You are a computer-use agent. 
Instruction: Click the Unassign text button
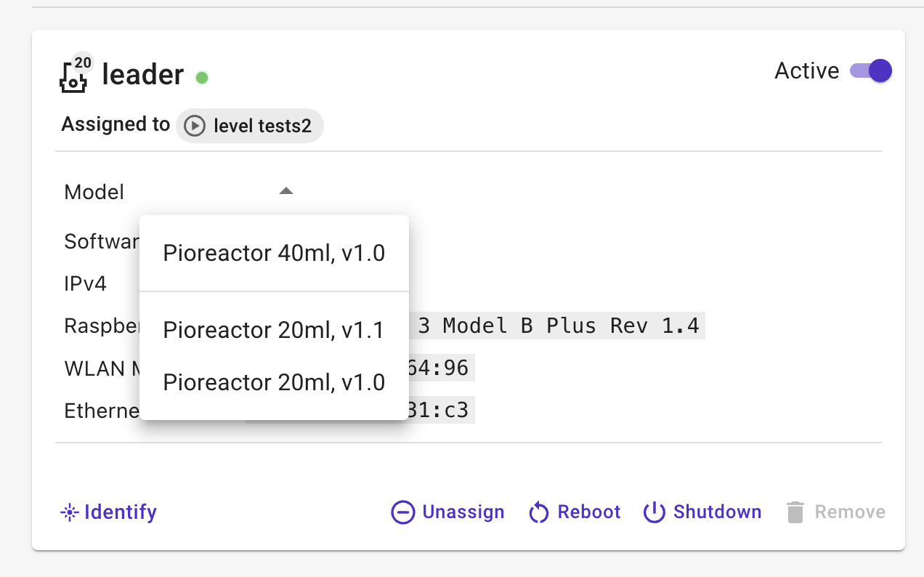(x=463, y=512)
